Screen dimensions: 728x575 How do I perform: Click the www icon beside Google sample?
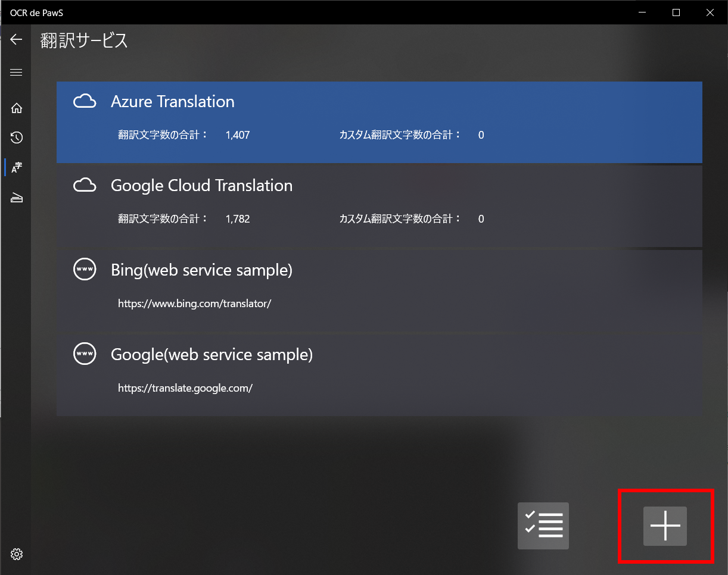(85, 354)
